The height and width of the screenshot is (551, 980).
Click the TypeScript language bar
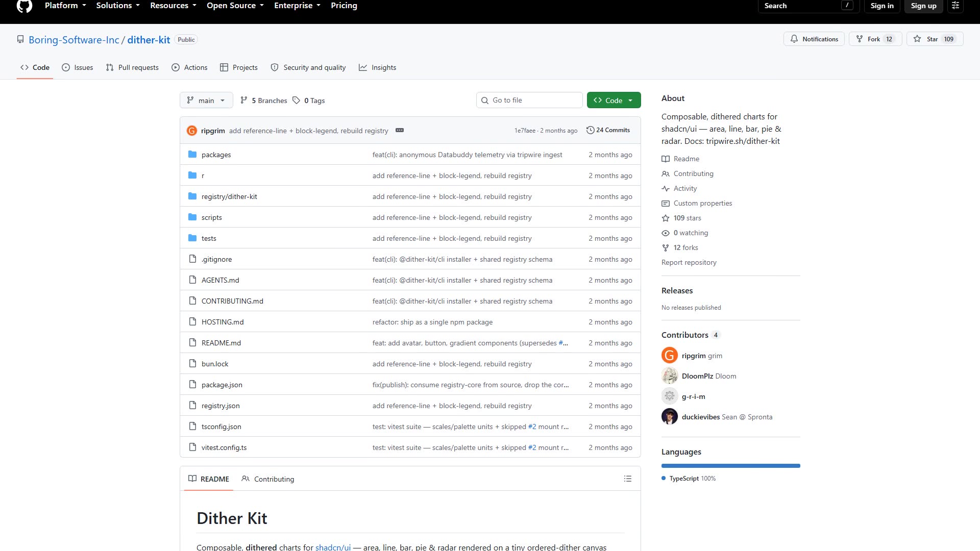730,466
